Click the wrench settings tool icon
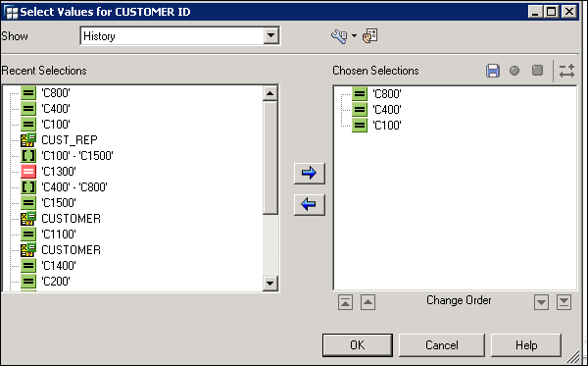The image size is (588, 366). click(x=339, y=36)
